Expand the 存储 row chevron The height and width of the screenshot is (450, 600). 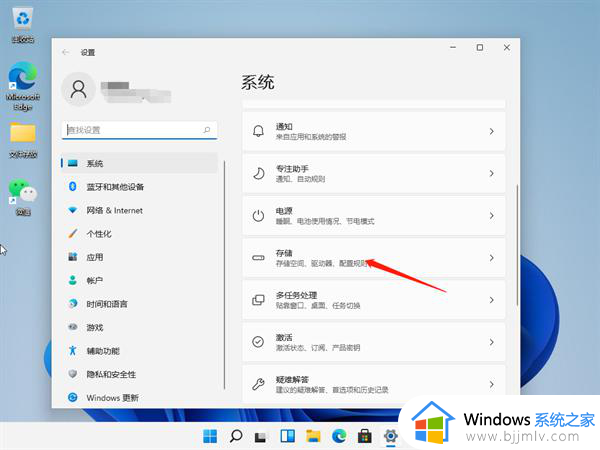tap(492, 258)
